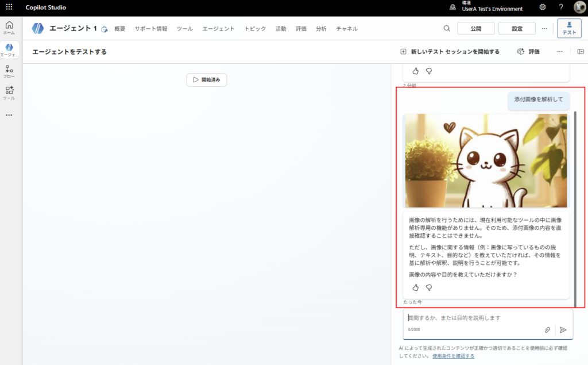Click the send message arrow icon
Image resolution: width=588 pixels, height=365 pixels.
pos(563,330)
